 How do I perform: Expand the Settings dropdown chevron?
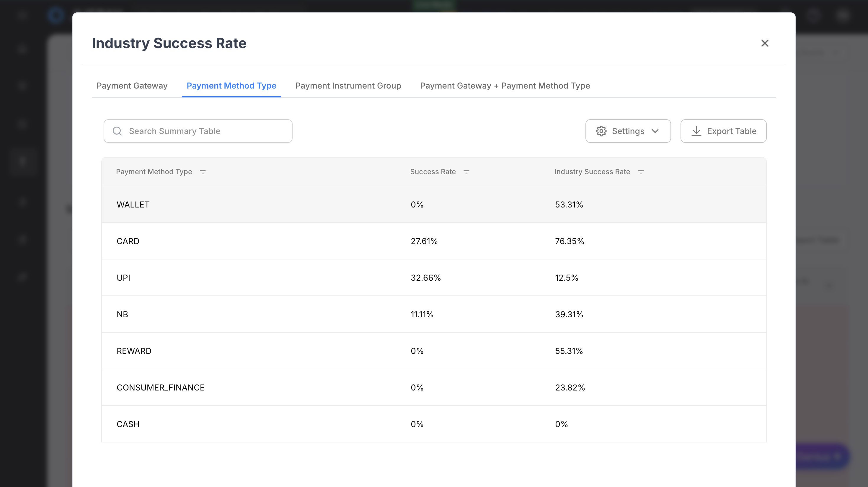tap(655, 131)
